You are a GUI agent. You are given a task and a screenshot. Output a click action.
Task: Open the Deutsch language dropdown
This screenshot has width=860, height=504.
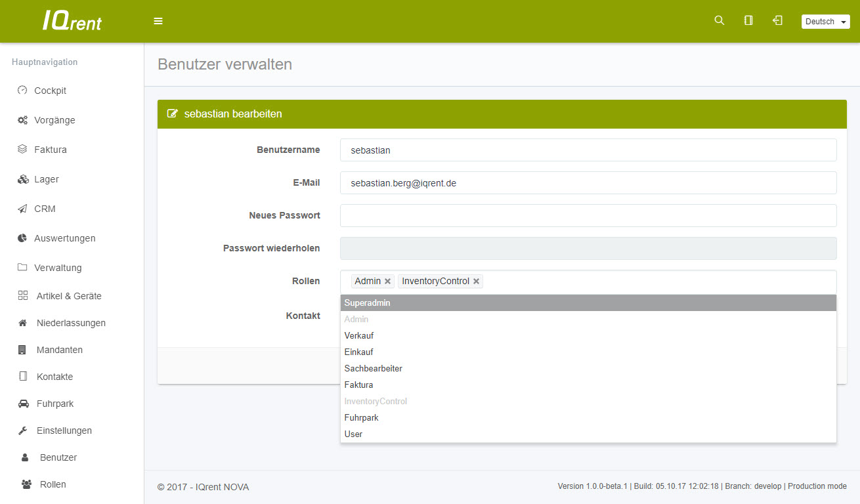[825, 22]
